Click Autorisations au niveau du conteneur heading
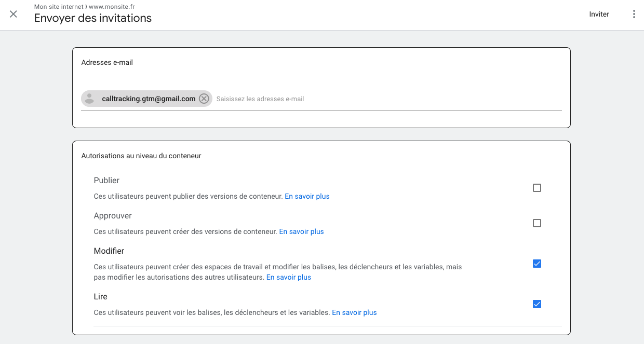Screen dimensions: 644x344 tap(141, 156)
